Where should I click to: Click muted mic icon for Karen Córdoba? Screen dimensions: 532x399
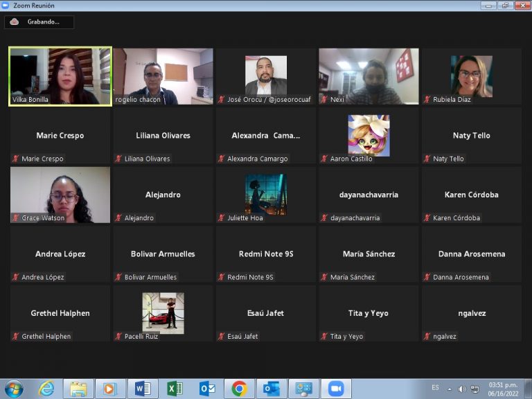pos(427,218)
